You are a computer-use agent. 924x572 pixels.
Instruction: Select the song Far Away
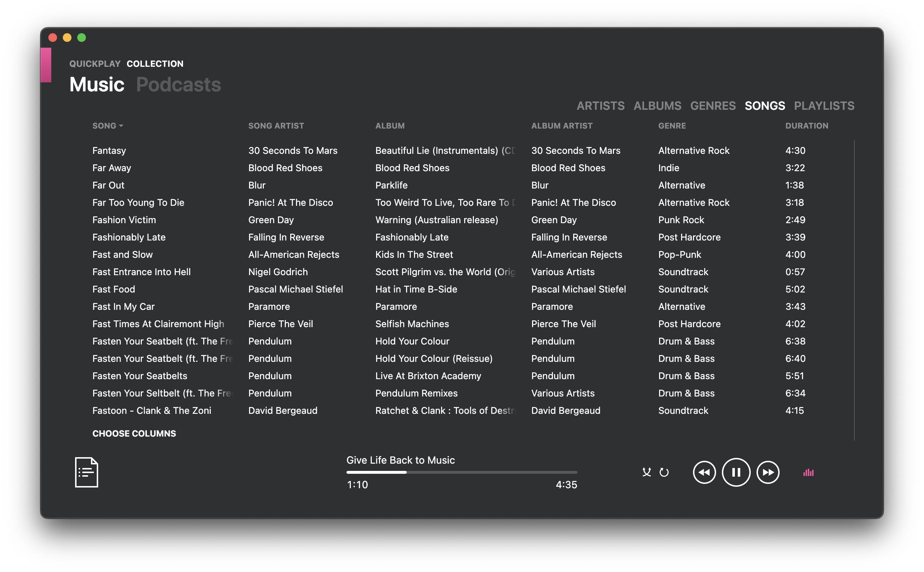112,168
